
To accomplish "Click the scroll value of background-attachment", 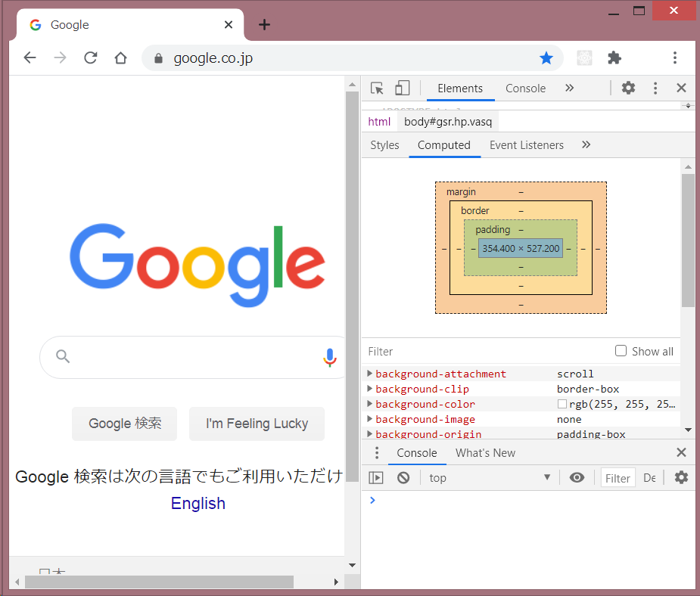I will pos(575,374).
